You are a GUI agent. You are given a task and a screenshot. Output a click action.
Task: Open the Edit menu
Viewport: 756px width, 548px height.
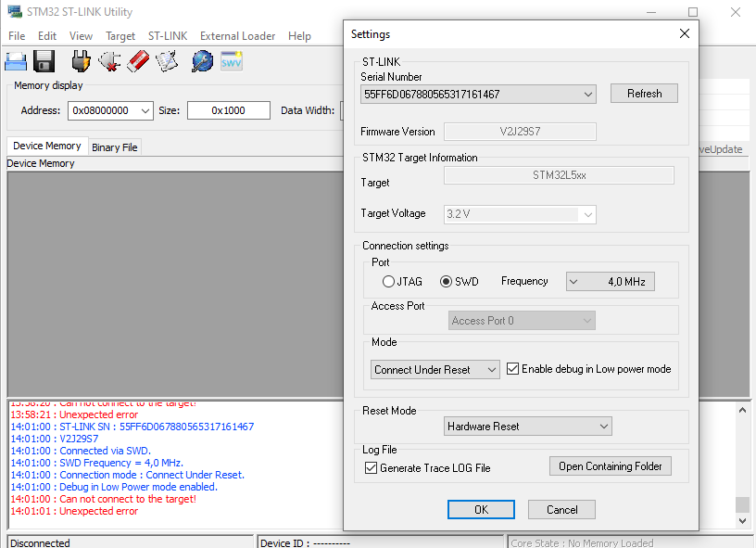coord(47,36)
